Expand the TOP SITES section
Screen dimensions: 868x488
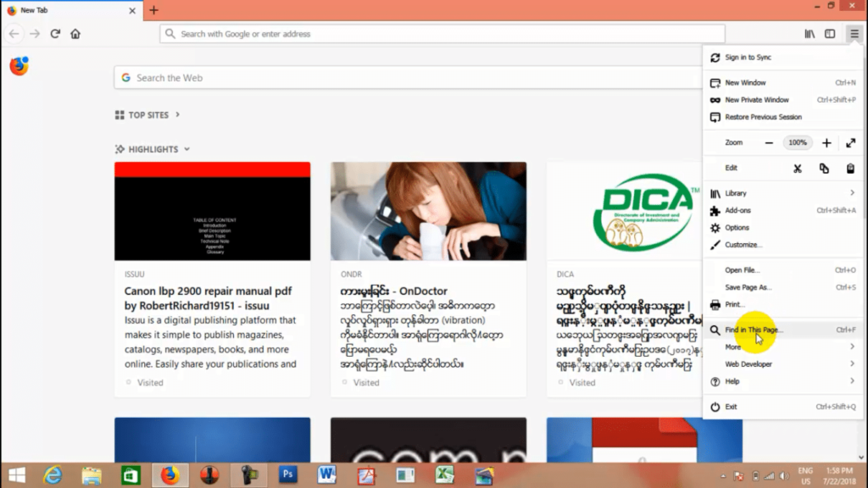pos(147,115)
